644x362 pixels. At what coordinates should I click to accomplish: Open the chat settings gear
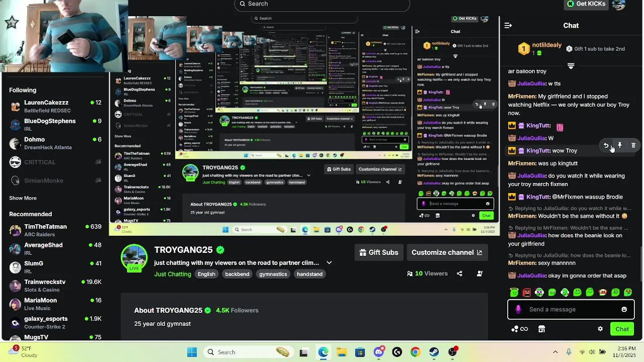tap(600, 329)
